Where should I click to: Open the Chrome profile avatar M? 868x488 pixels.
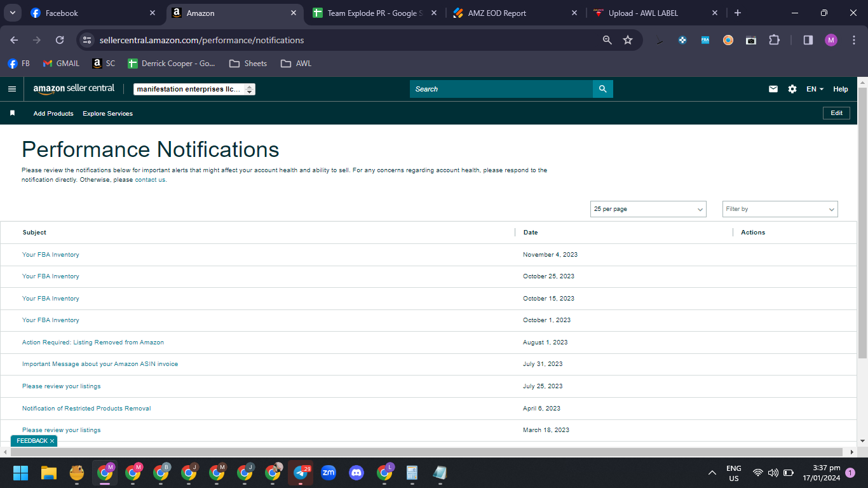click(x=831, y=40)
